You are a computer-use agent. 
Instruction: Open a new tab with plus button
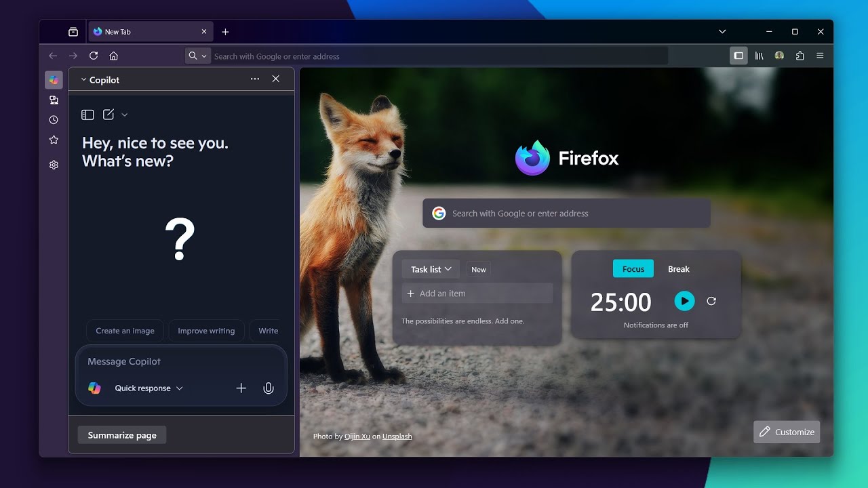[225, 32]
